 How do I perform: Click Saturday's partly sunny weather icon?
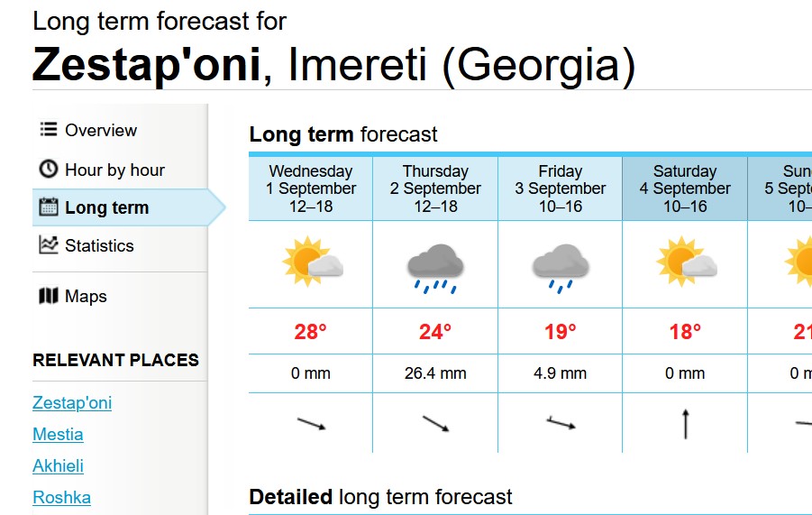click(686, 262)
